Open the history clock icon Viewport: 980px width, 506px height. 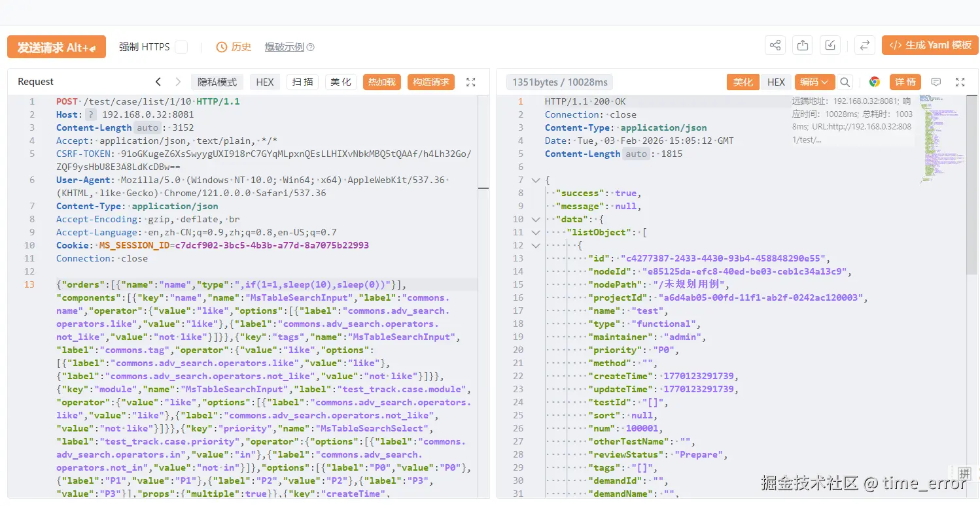[222, 47]
